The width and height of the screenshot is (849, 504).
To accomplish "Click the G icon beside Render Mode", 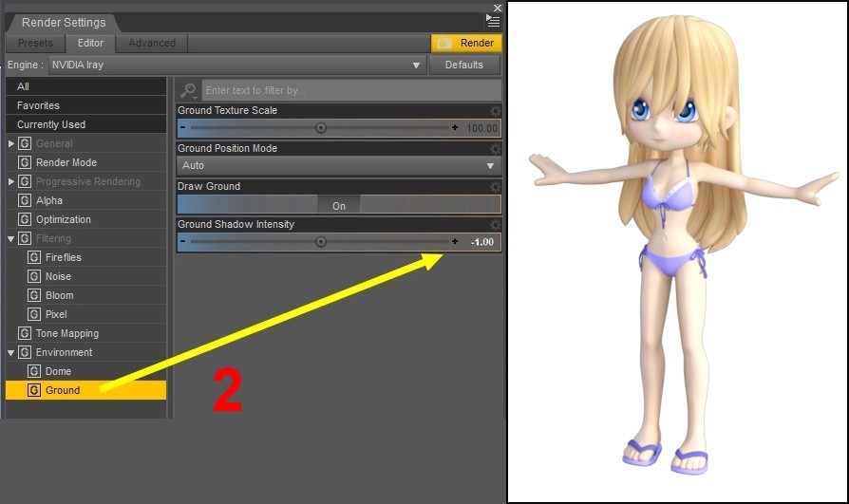I will (x=25, y=162).
